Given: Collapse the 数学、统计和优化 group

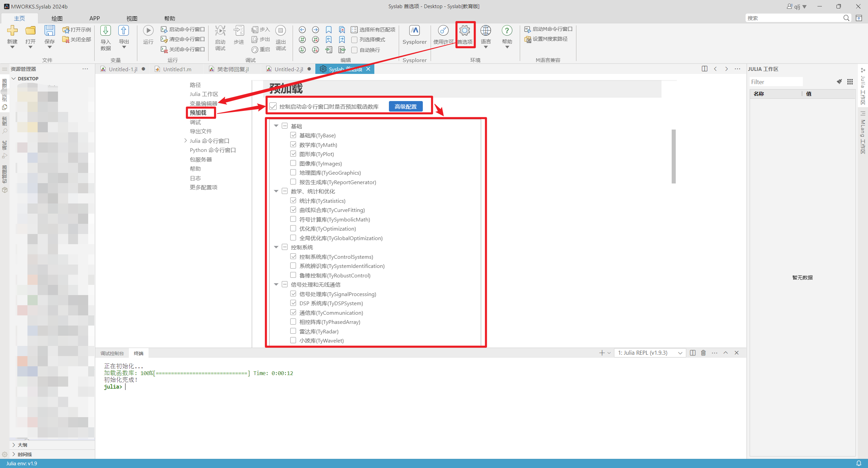Looking at the screenshot, I should click(x=276, y=191).
